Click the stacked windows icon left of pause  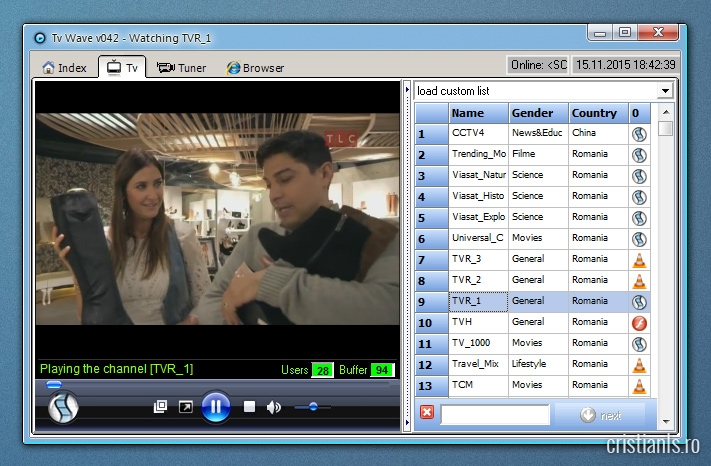point(160,406)
